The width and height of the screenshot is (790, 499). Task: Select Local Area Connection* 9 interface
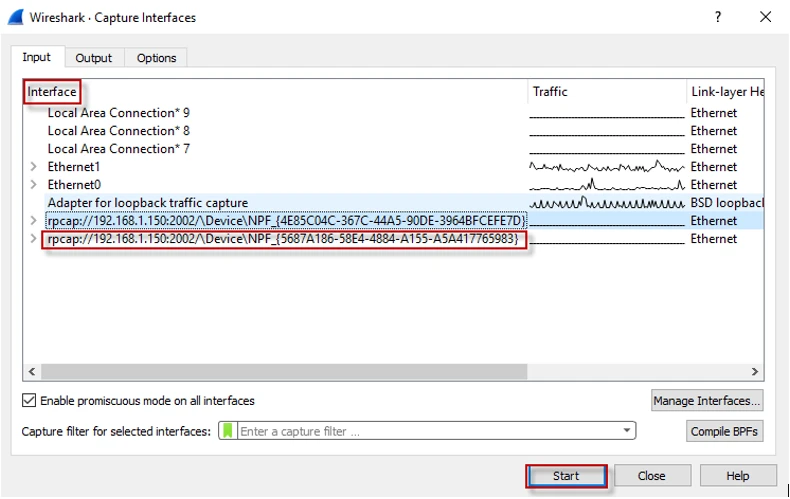(118, 113)
